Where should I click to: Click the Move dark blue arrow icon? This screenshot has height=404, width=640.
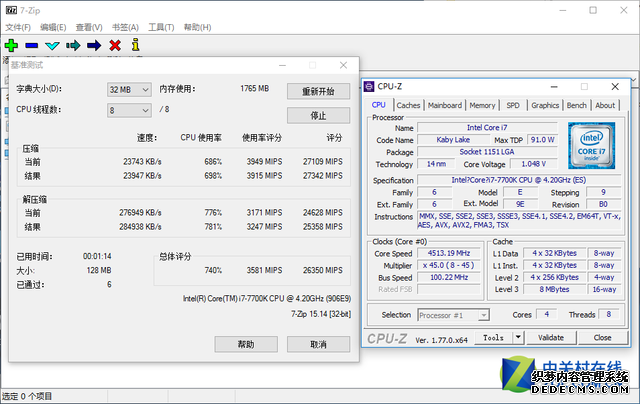point(94,45)
